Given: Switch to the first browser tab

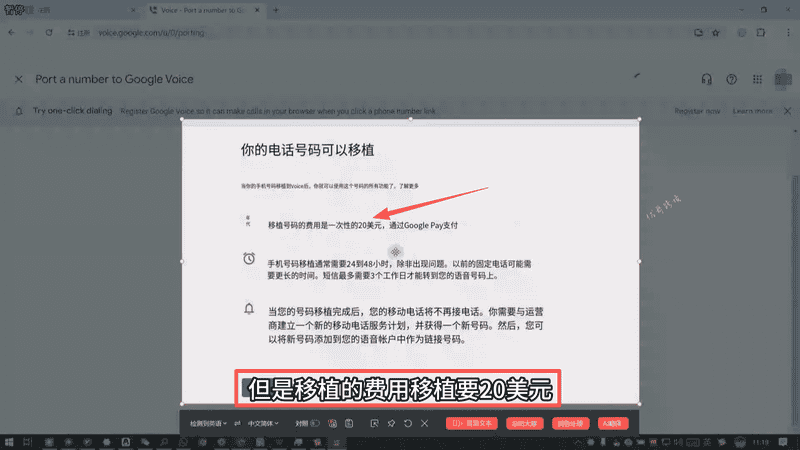Looking at the screenshot, I should (71, 10).
